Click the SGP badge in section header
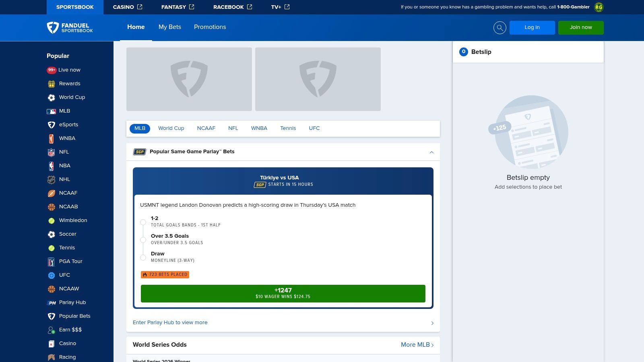Viewport: 644px width, 362px height. (140, 152)
